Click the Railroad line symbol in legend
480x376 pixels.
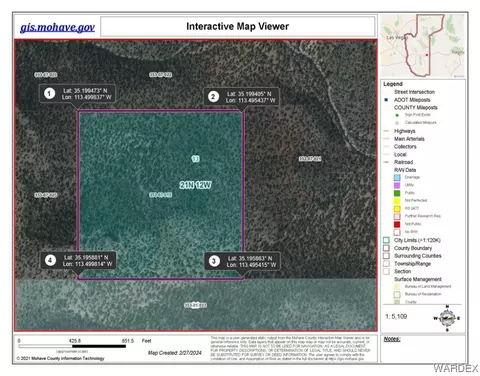click(386, 162)
